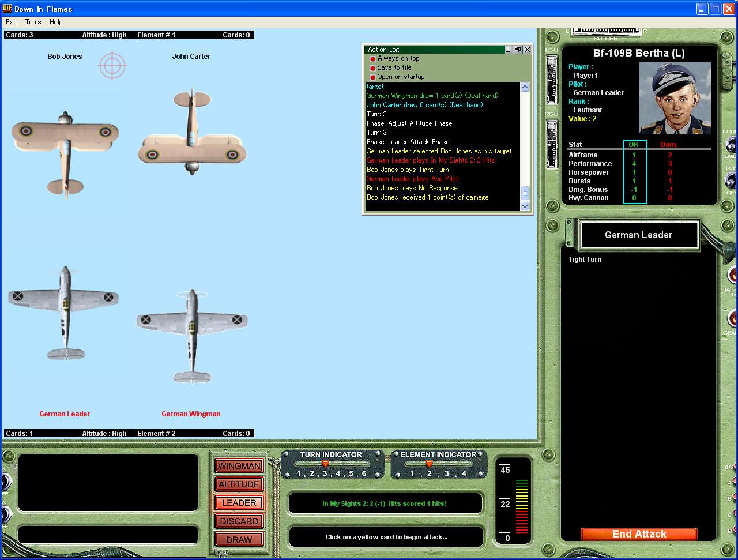Click the German Leader name plate
738x560 pixels.
[x=639, y=235]
